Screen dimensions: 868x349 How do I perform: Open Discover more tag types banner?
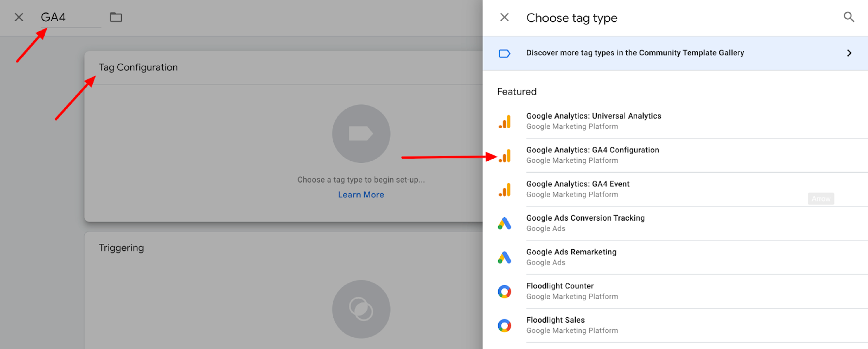[675, 53]
